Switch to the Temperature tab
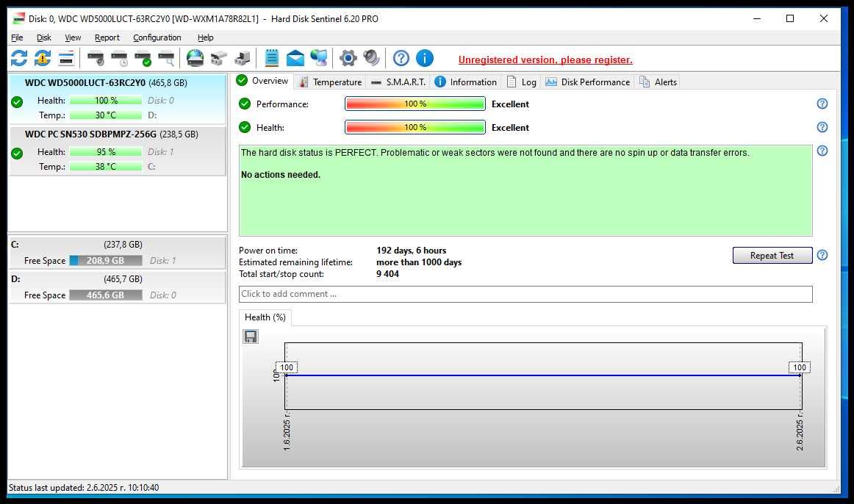Image resolution: width=854 pixels, height=504 pixels. 330,82
